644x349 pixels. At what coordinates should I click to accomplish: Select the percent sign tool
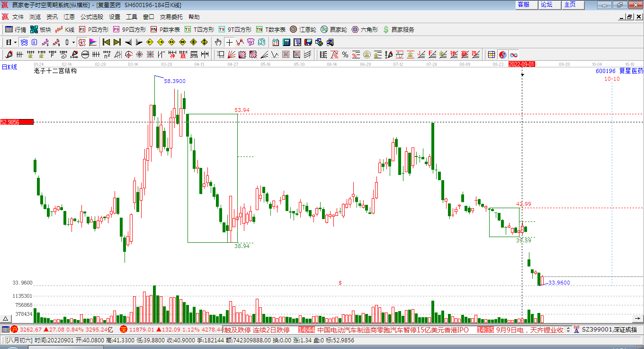coord(345,55)
